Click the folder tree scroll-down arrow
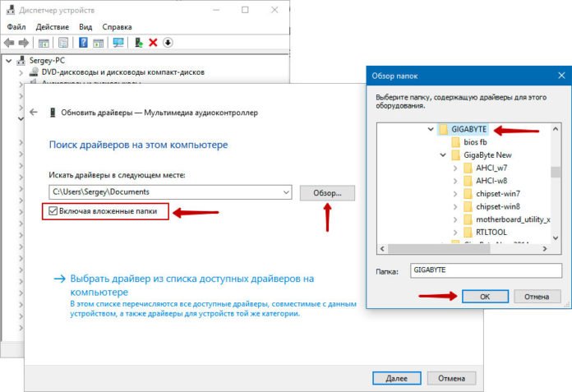 click(556, 238)
